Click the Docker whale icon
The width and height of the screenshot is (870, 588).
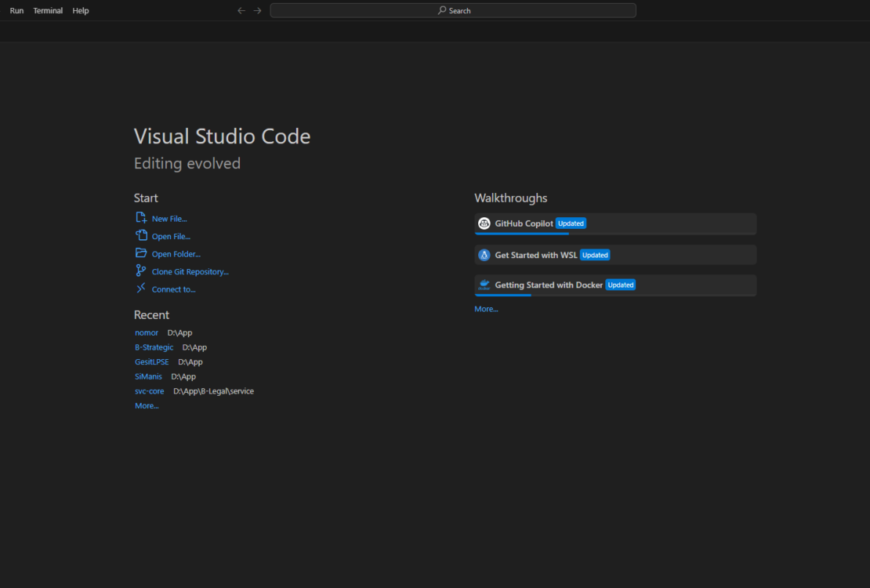tap(484, 285)
